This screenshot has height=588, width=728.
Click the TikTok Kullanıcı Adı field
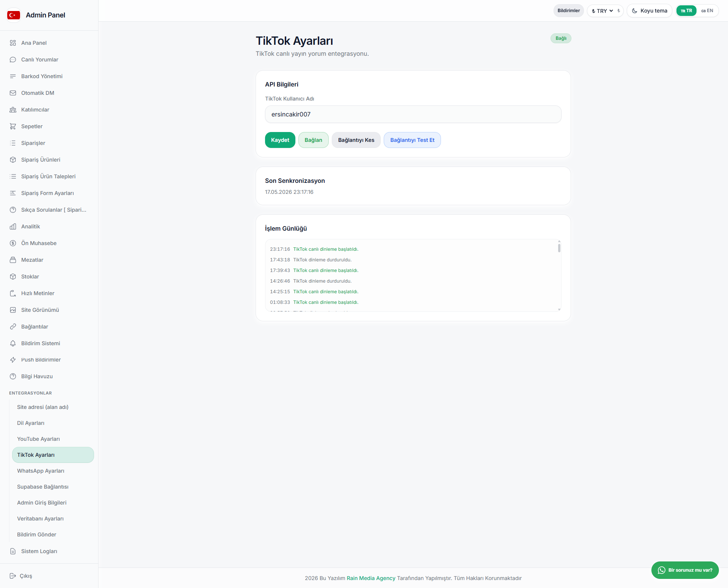point(413,114)
